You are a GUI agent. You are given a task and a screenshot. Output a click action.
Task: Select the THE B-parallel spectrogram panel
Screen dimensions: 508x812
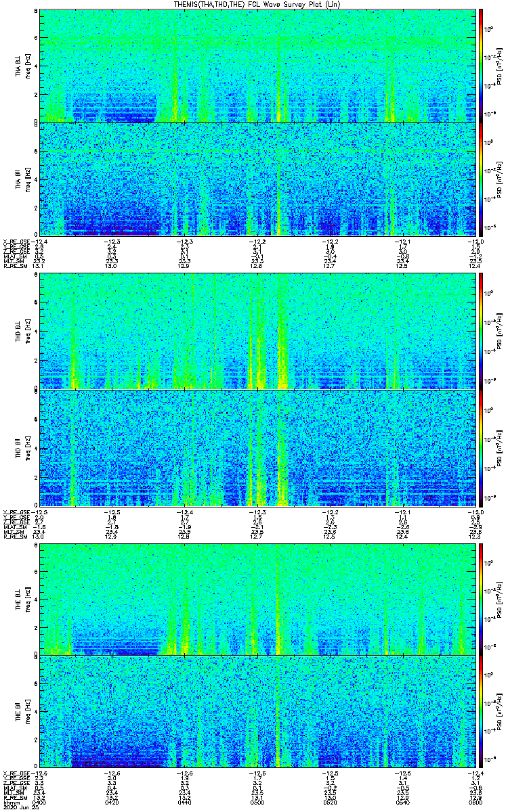(x=257, y=711)
